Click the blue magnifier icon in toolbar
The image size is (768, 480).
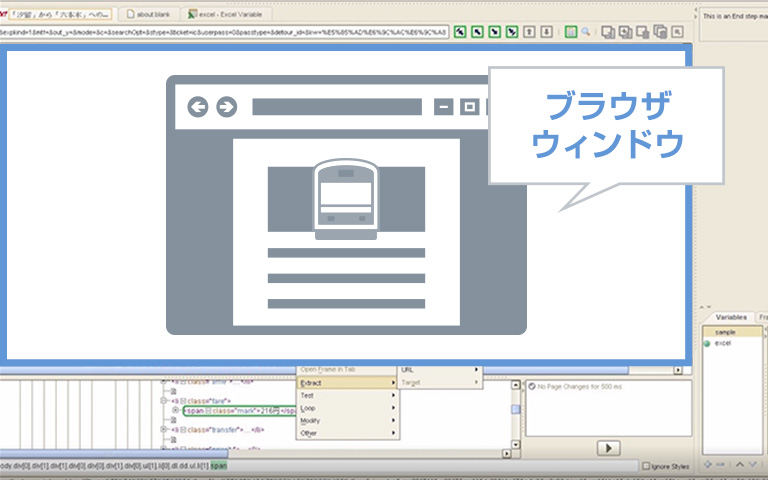[585, 32]
